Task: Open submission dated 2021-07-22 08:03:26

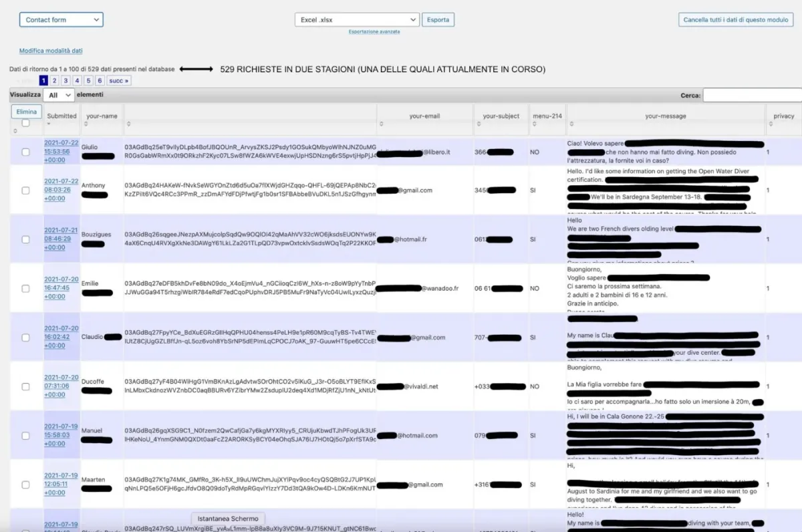Action: tap(61, 190)
